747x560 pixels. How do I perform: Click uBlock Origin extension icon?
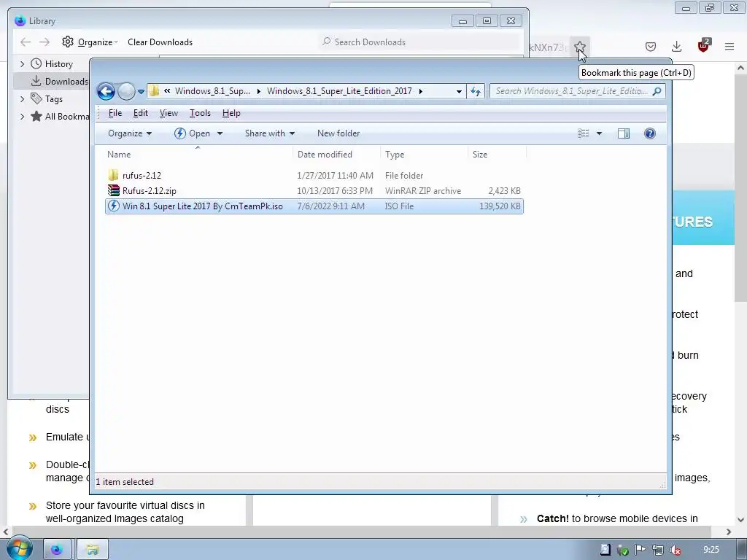703,46
